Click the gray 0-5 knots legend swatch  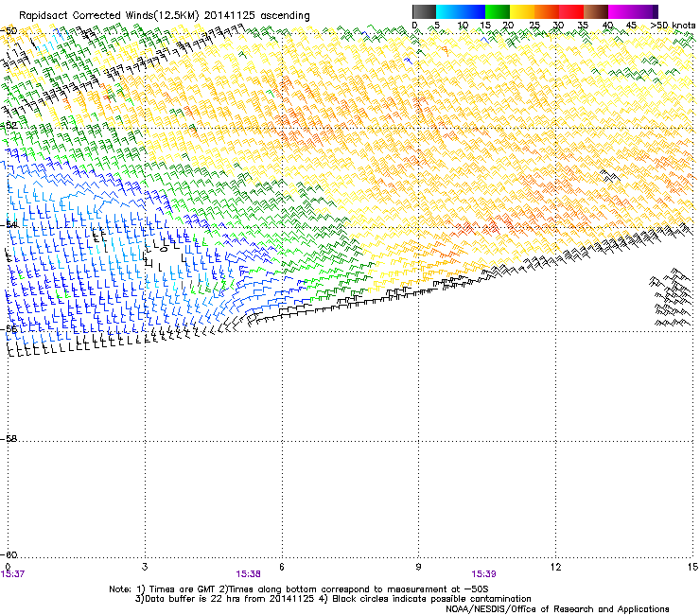point(424,11)
